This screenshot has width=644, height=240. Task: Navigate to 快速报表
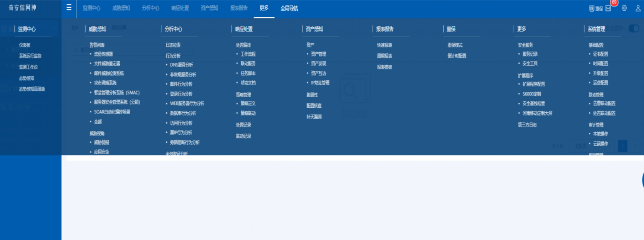384,45
